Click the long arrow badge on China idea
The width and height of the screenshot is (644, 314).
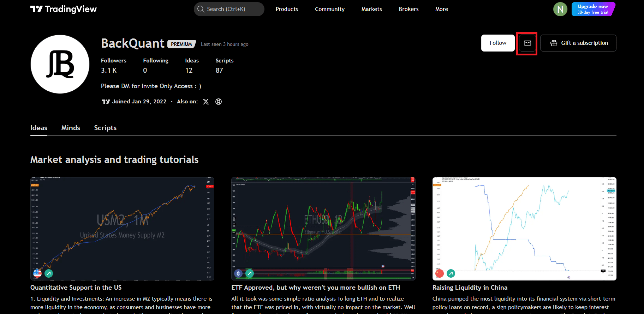pos(451,273)
